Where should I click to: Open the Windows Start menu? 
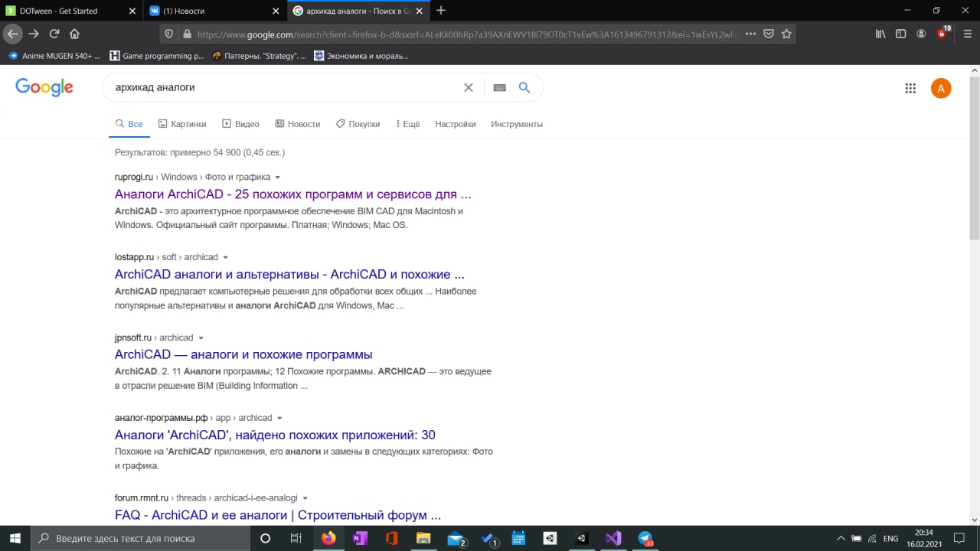tap(15, 538)
